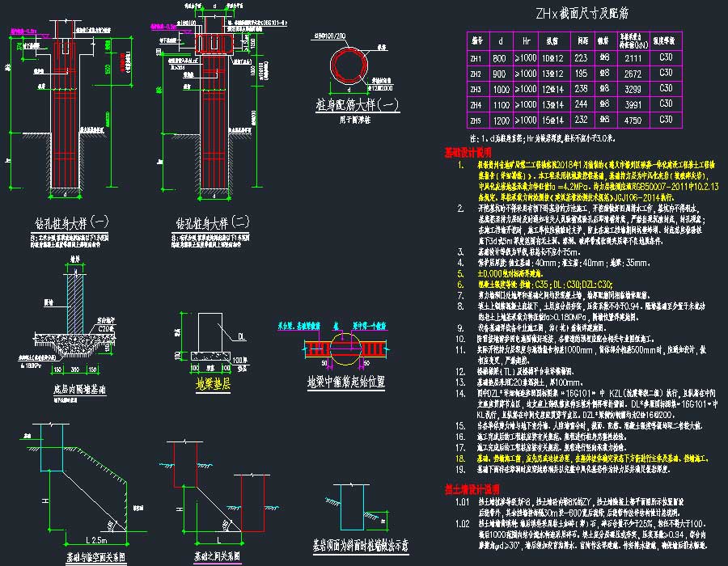Screen dimensions: 728x566
Task: Select the ZH5 bearing capacity value 4750
Action: [x=634, y=120]
